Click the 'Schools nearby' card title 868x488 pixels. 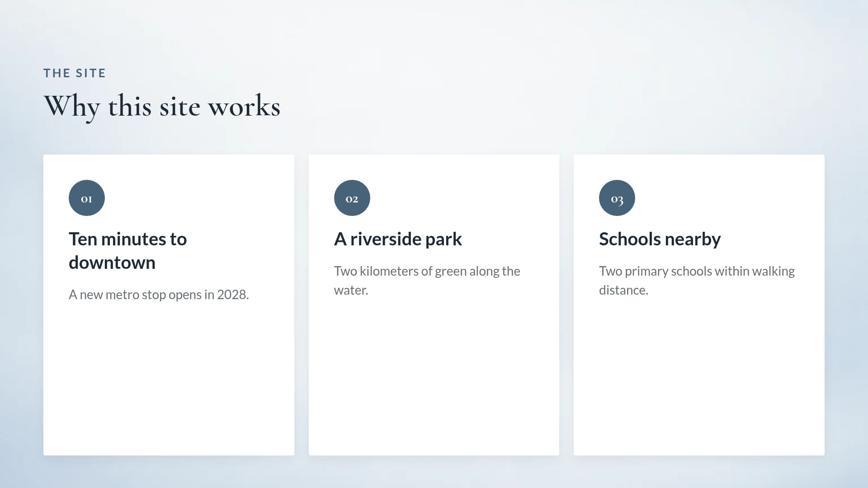tap(660, 239)
